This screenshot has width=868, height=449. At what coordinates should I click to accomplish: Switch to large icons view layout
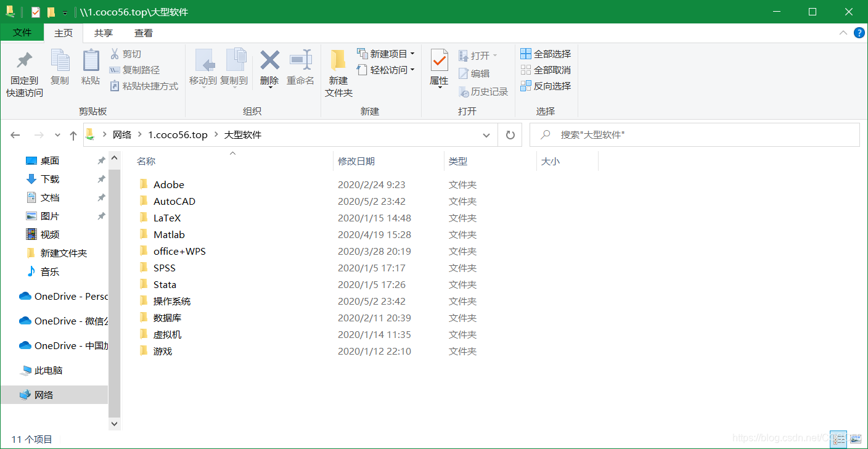855,439
